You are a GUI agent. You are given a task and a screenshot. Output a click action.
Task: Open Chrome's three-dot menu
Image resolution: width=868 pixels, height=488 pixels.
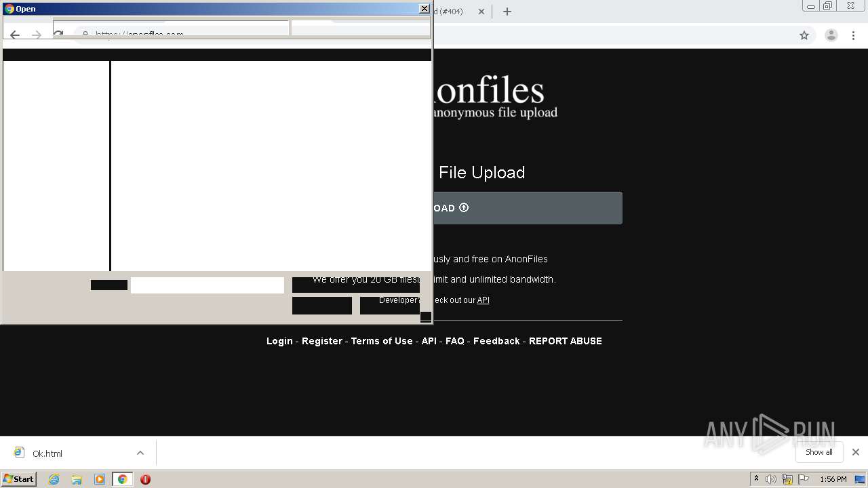click(854, 35)
